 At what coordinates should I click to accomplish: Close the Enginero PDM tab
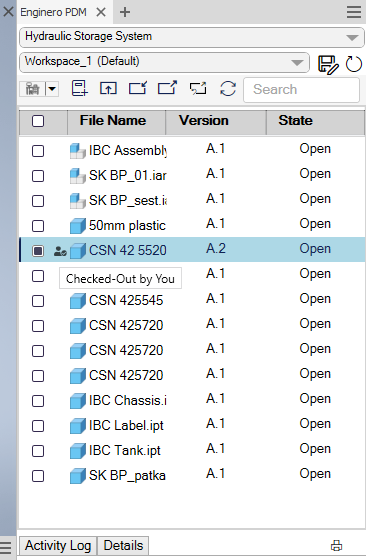[x=101, y=12]
